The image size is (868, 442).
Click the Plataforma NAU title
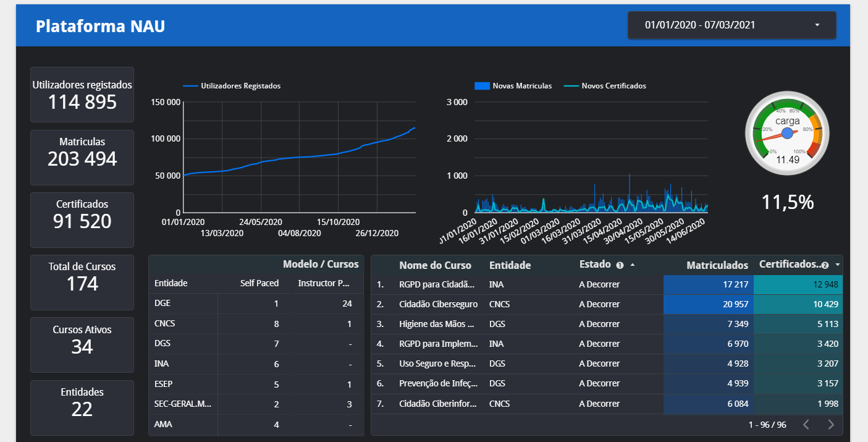click(x=100, y=26)
